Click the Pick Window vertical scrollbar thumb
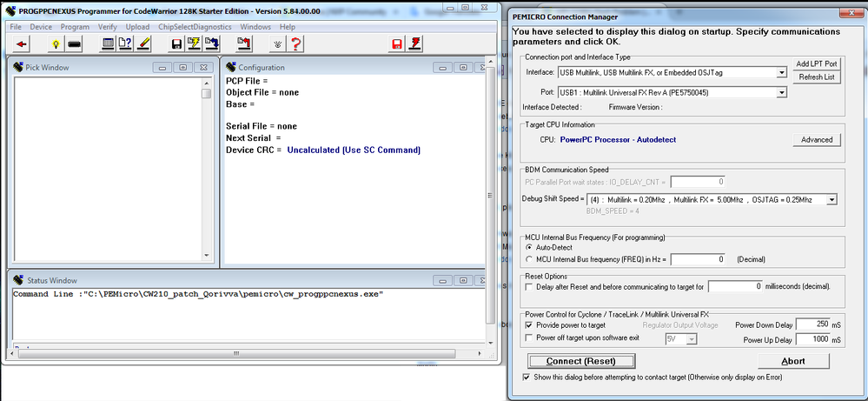The width and height of the screenshot is (868, 401). pos(206,93)
